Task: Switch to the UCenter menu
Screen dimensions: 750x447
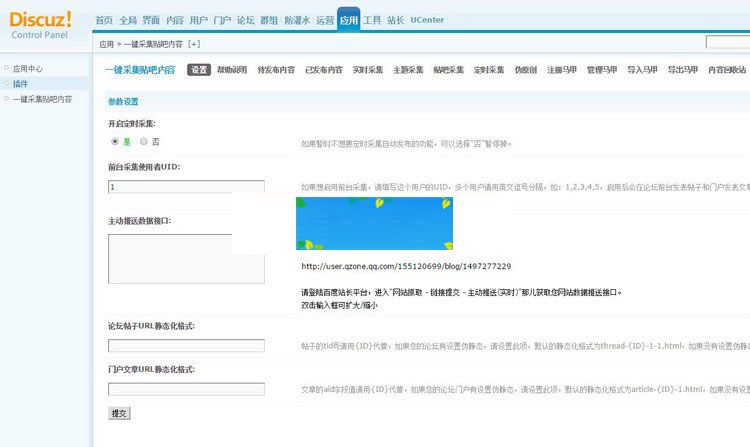Action: click(x=427, y=20)
